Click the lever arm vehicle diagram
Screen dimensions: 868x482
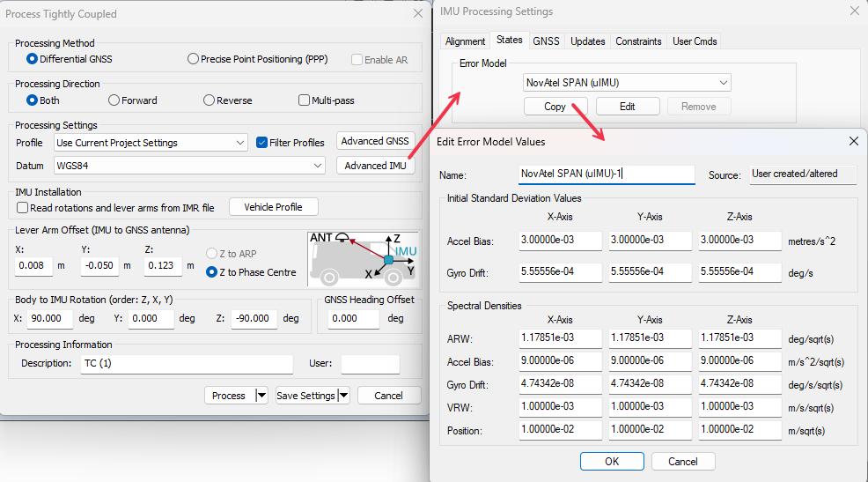(x=363, y=259)
